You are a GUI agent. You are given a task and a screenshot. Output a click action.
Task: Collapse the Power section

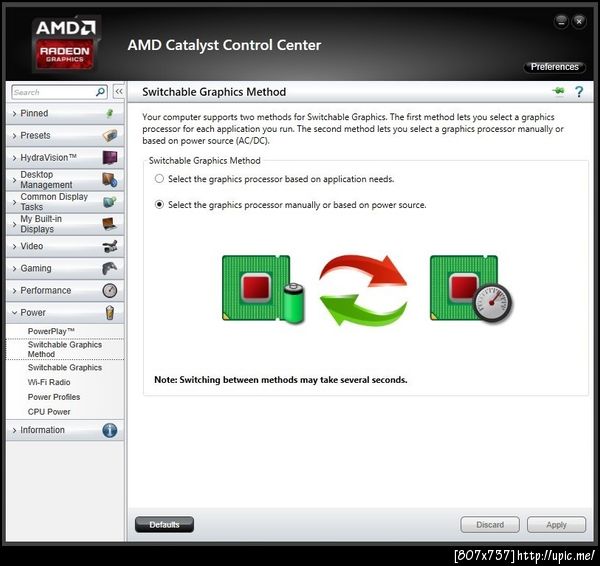tap(65, 313)
